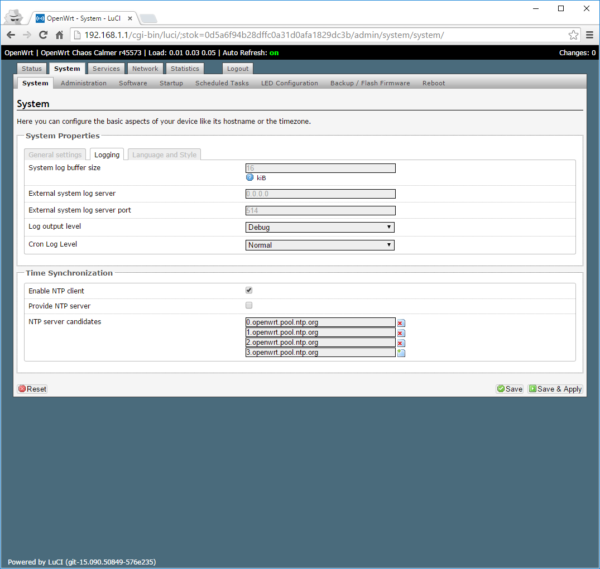This screenshot has height=569, width=600.
Task: Bookmark this page with the star icon
Action: (573, 34)
